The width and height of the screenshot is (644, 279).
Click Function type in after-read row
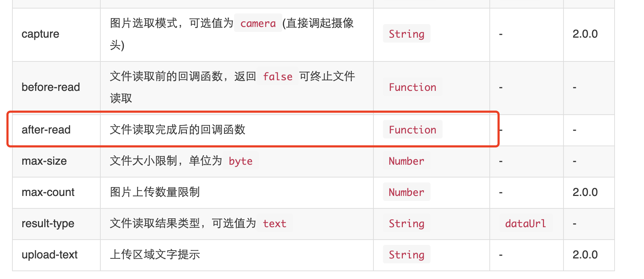tap(412, 130)
